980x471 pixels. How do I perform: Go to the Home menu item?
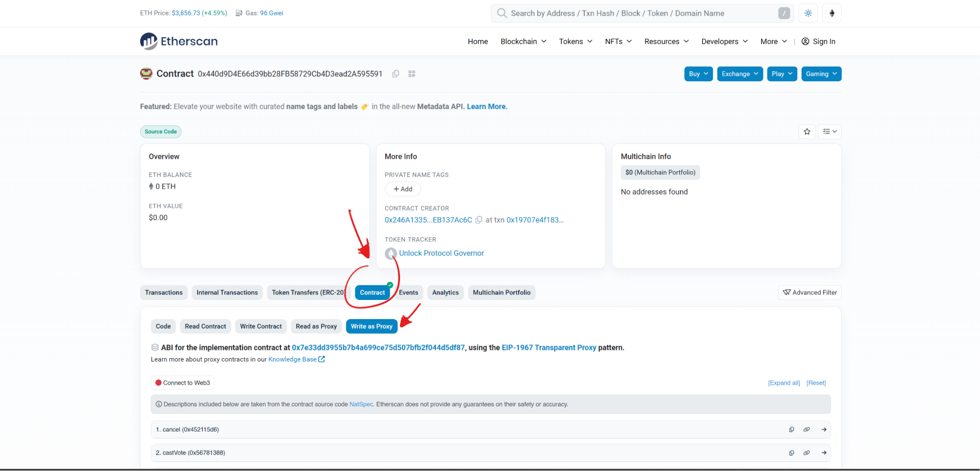click(477, 42)
